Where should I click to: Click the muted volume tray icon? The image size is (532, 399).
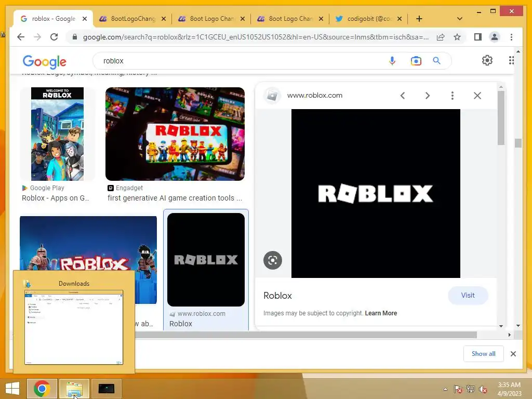[x=483, y=389]
